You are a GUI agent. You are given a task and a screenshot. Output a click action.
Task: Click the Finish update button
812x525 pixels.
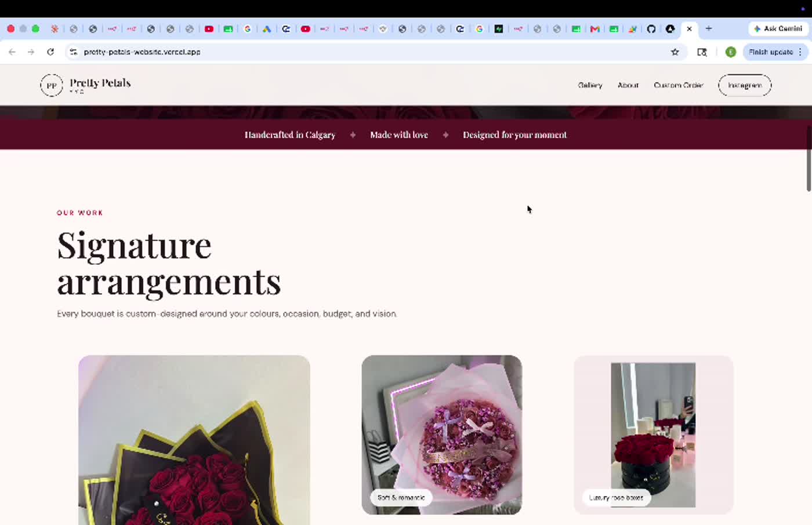(770, 52)
